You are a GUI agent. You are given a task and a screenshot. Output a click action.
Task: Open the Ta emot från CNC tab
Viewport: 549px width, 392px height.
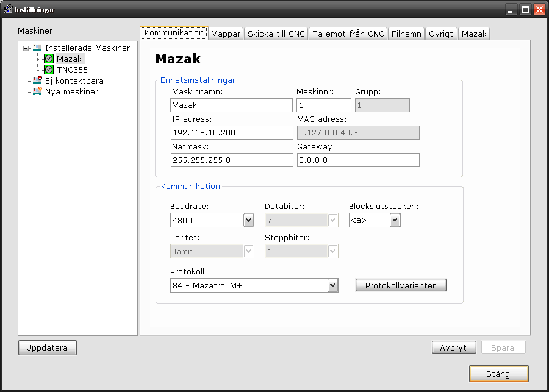[348, 34]
